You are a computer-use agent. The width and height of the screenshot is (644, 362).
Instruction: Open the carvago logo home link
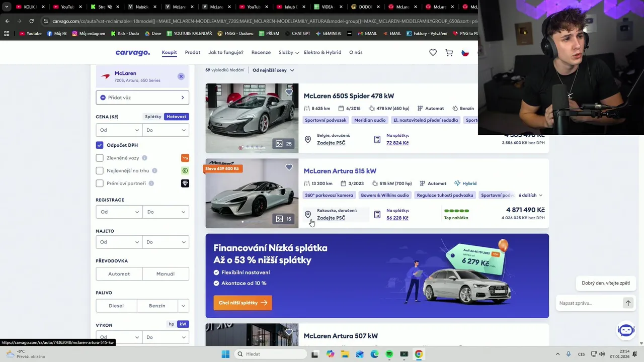coord(132,52)
